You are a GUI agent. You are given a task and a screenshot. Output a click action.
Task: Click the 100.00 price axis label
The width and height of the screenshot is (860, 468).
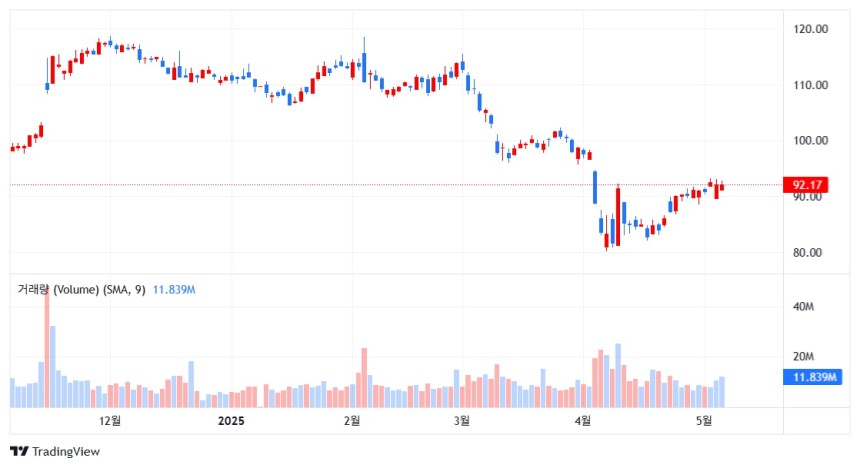[x=810, y=140]
